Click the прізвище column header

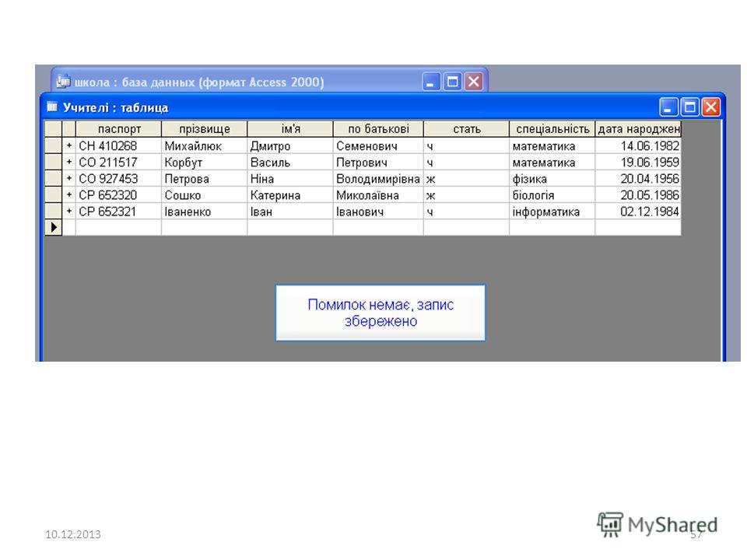205,129
